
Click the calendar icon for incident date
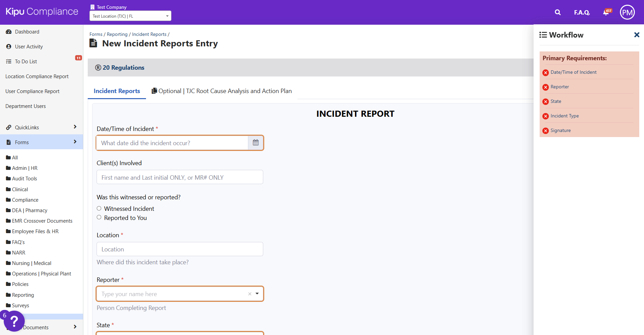tap(256, 143)
